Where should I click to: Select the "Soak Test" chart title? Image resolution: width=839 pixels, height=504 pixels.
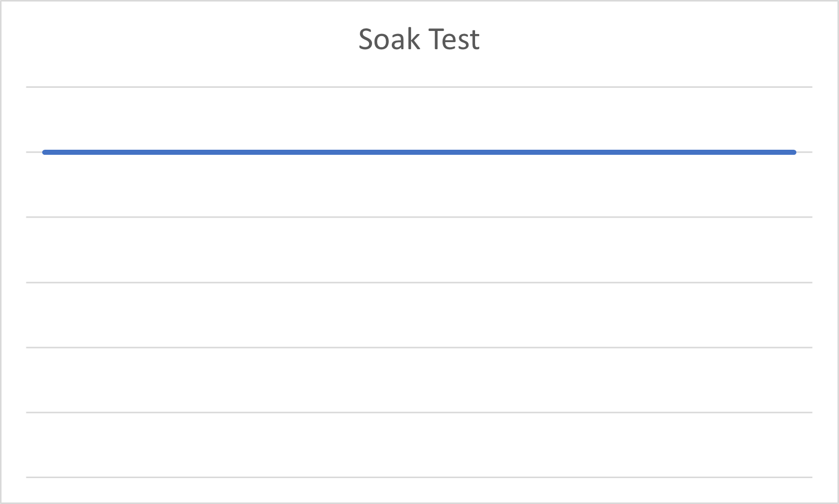tap(419, 39)
